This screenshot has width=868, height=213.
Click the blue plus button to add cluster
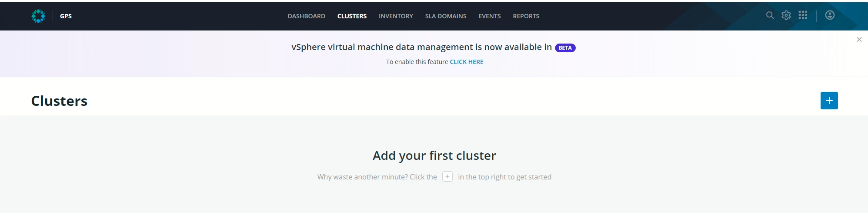click(829, 101)
